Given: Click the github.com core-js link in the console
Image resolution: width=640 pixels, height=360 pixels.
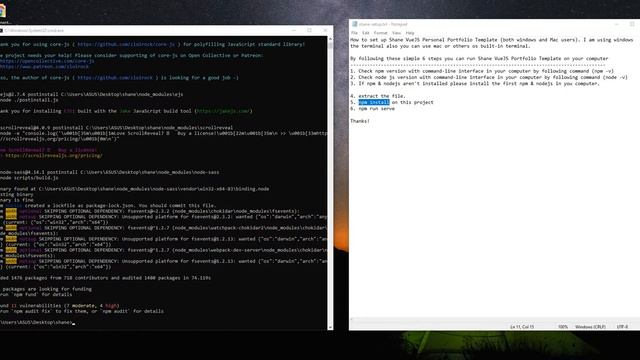Looking at the screenshot, I should click(126, 44).
